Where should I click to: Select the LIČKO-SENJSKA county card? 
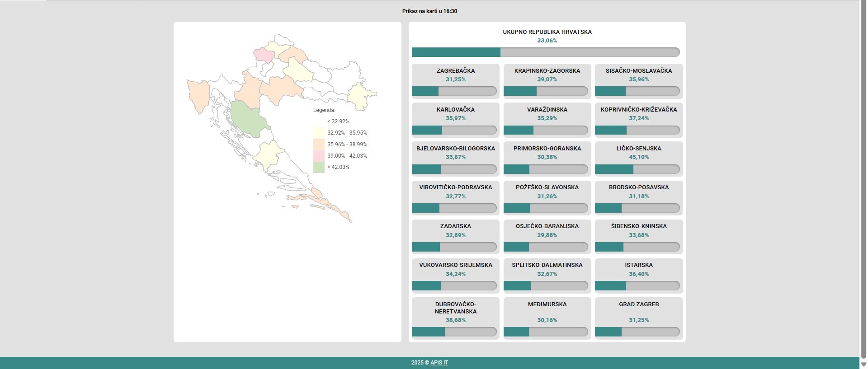(x=639, y=159)
